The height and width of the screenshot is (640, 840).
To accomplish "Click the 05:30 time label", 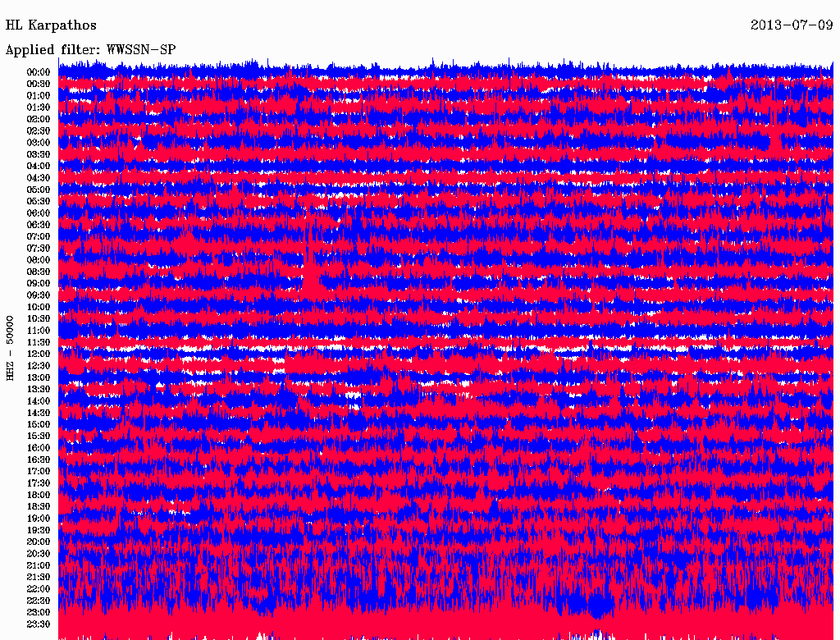I will coord(39,202).
